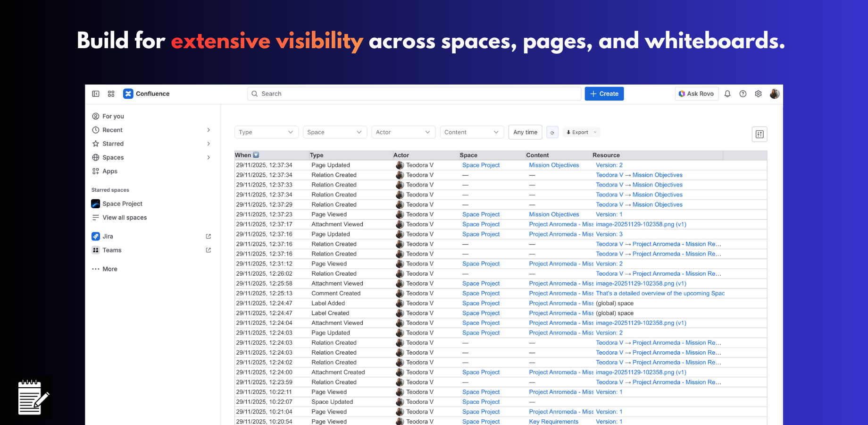The width and height of the screenshot is (868, 425).
Task: Collapse the left sidebar
Action: [96, 93]
